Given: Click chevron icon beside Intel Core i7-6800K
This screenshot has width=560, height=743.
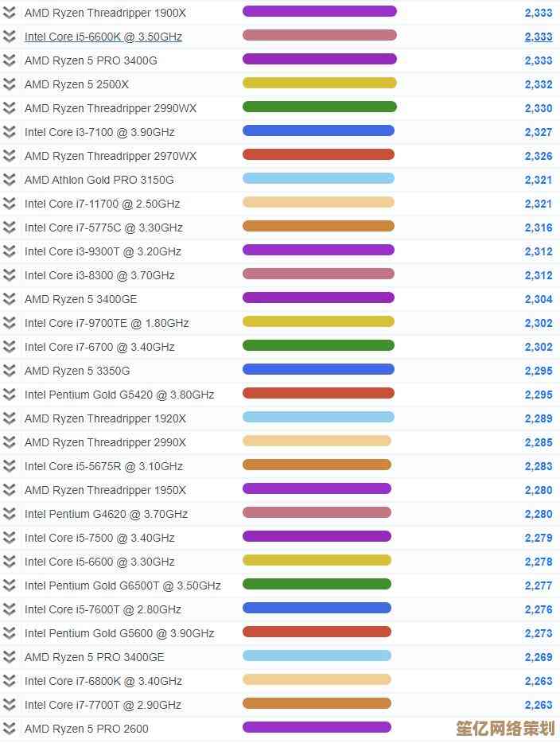Looking at the screenshot, I should coord(10,681).
